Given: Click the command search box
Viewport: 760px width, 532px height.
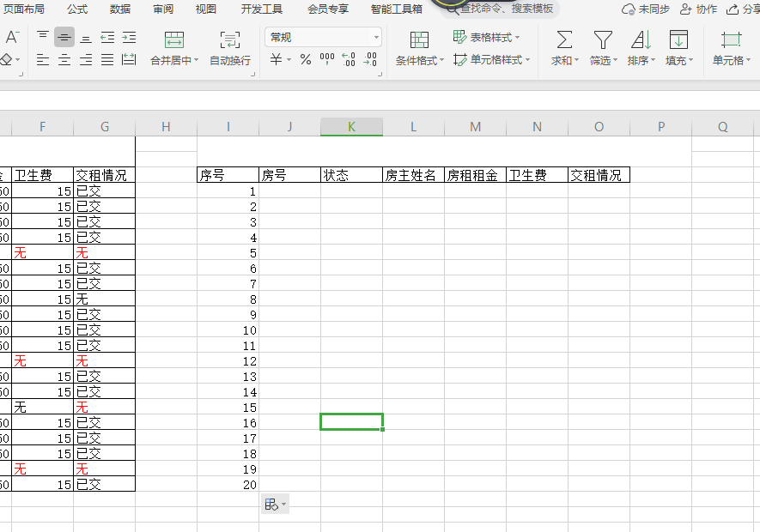Looking at the screenshot, I should (x=500, y=9).
